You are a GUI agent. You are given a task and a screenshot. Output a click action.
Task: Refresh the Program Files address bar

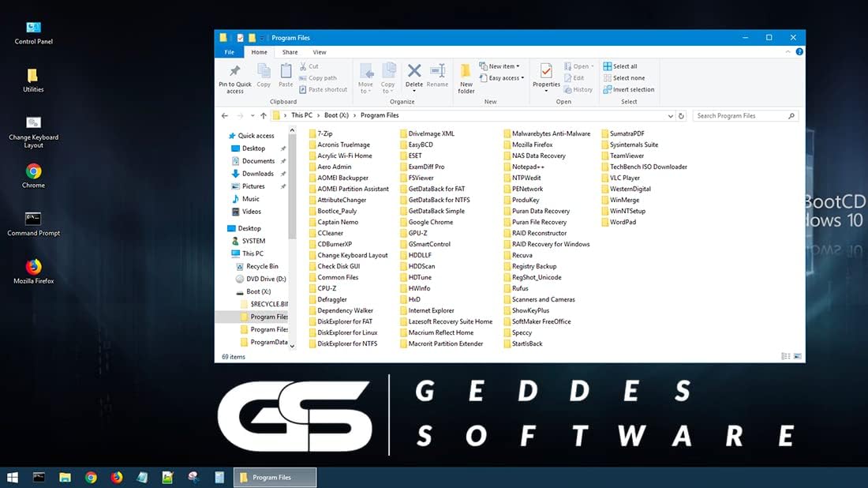pos(681,116)
